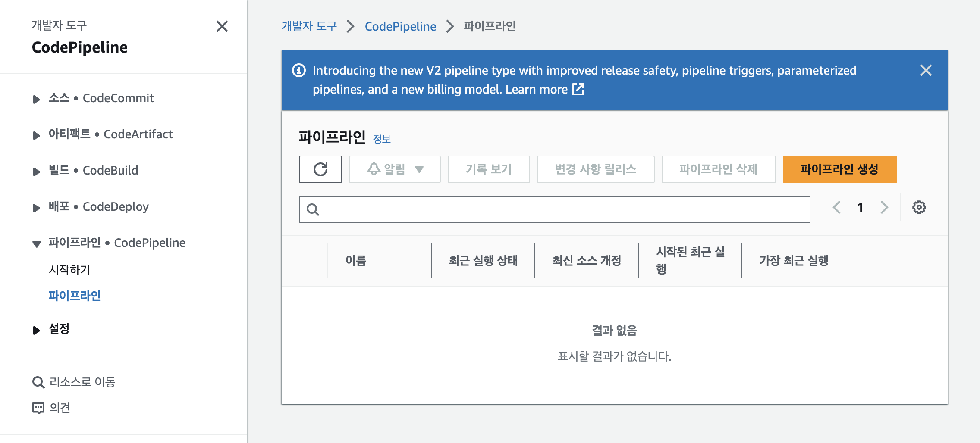Dismiss the V2 pipeline info banner

pyautogui.click(x=926, y=70)
